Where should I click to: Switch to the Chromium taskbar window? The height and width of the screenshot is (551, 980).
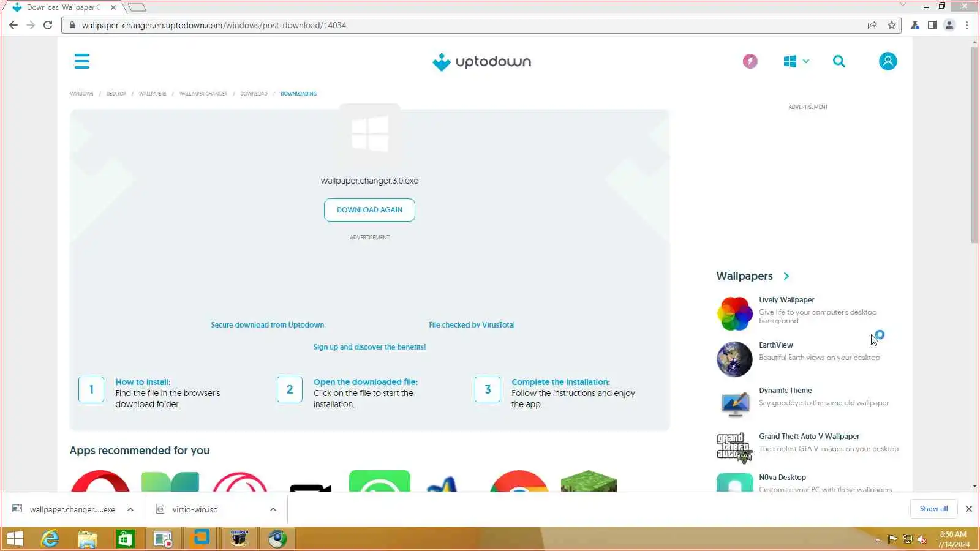(x=277, y=539)
